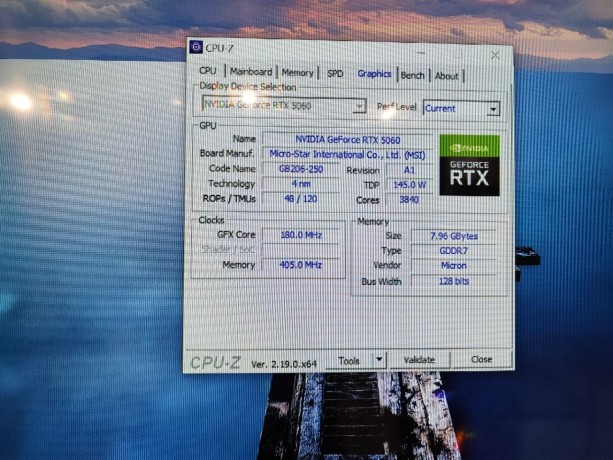Click the Technology value 4 nm
This screenshot has height=460, width=613.
(301, 184)
